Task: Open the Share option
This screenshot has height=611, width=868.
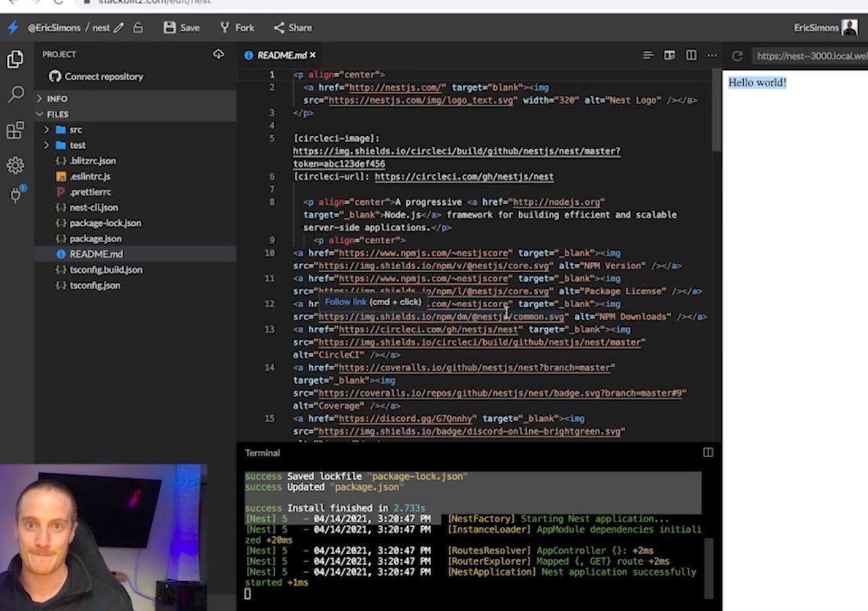Action: click(293, 28)
